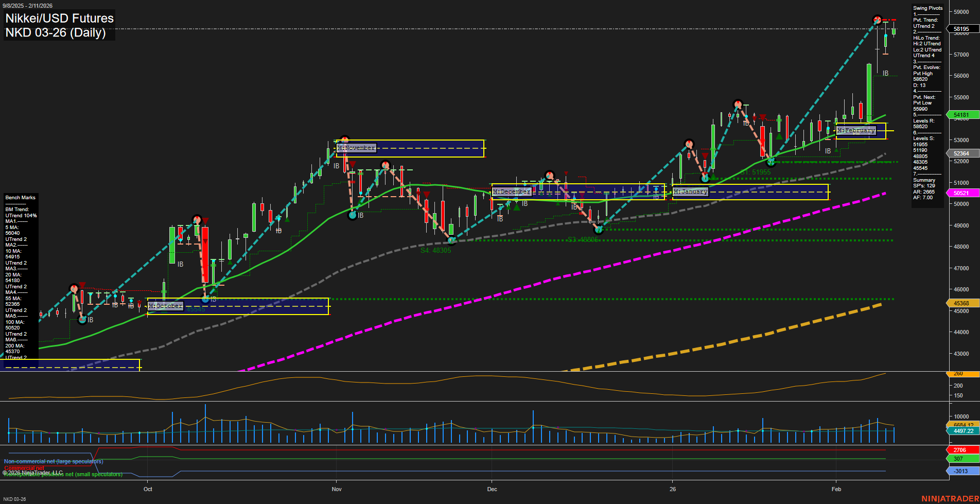Click the Feb label on the date axis

click(x=836, y=489)
